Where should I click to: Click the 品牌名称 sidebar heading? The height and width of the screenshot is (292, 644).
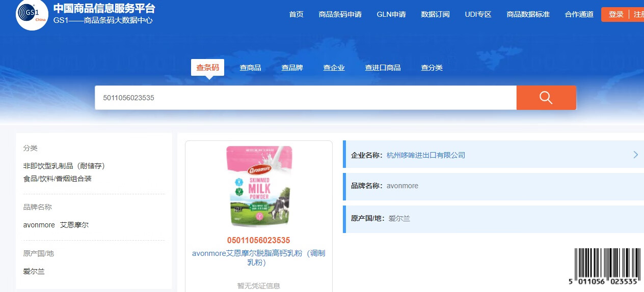37,207
